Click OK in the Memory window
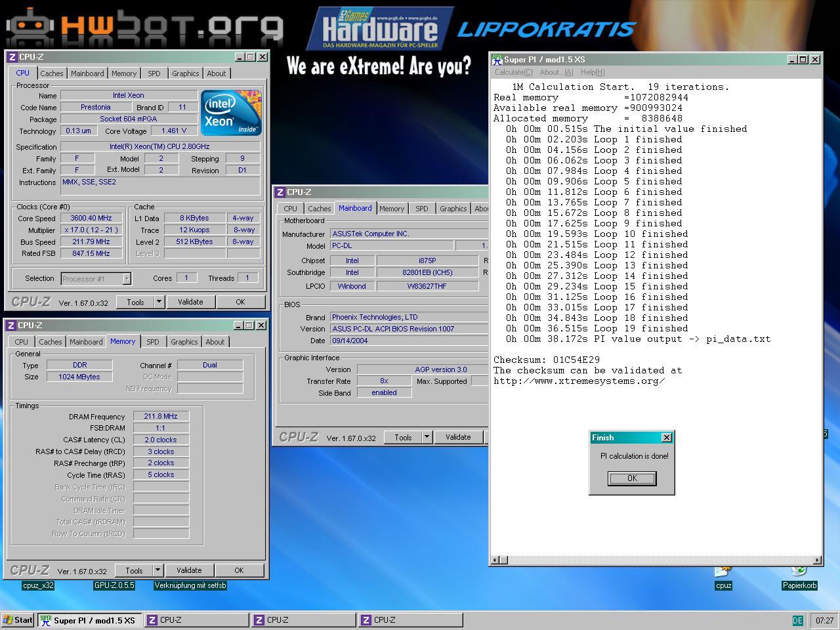Screen dimensions: 840x630 point(239,570)
